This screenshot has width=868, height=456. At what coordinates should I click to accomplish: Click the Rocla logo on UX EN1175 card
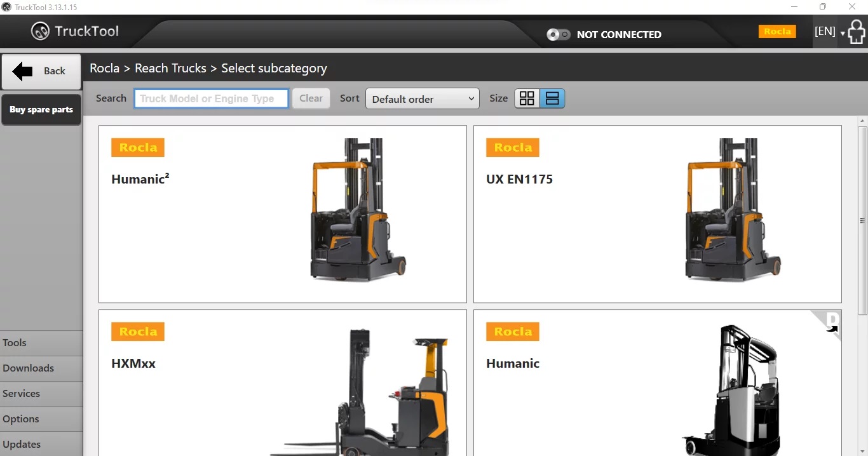[x=513, y=147]
